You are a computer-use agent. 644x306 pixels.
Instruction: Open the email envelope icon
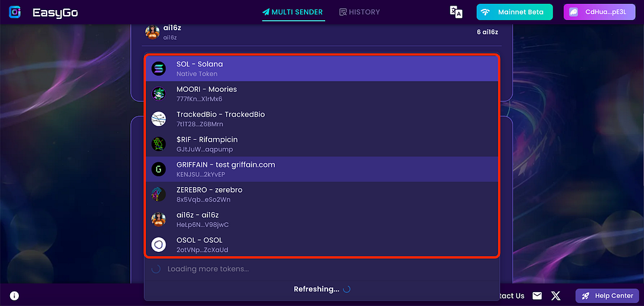537,296
